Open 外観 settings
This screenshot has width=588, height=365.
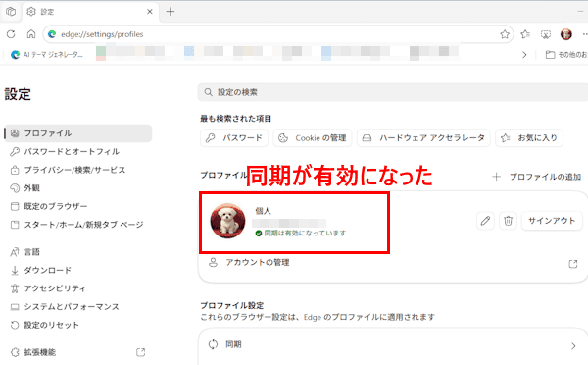(78, 188)
